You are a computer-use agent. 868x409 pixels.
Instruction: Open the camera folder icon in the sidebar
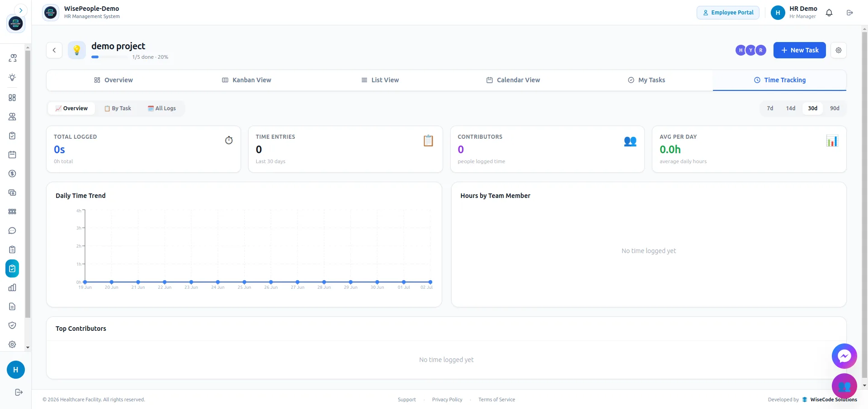click(12, 193)
